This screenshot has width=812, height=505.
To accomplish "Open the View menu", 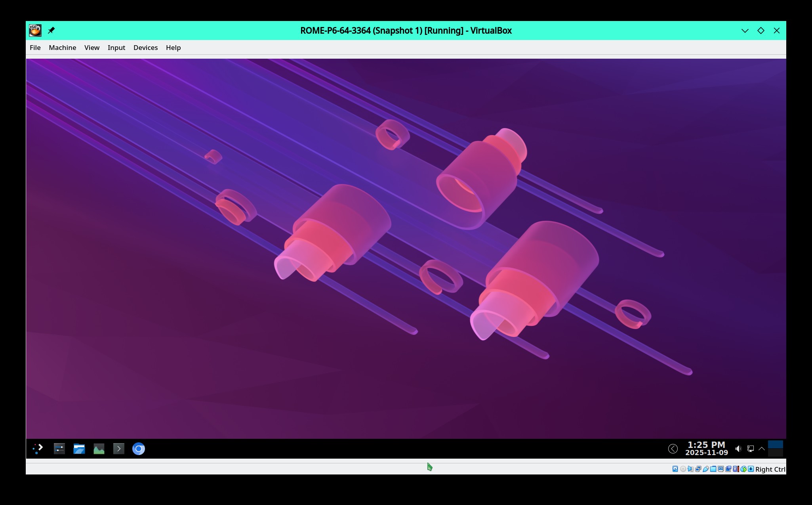I will [x=91, y=48].
